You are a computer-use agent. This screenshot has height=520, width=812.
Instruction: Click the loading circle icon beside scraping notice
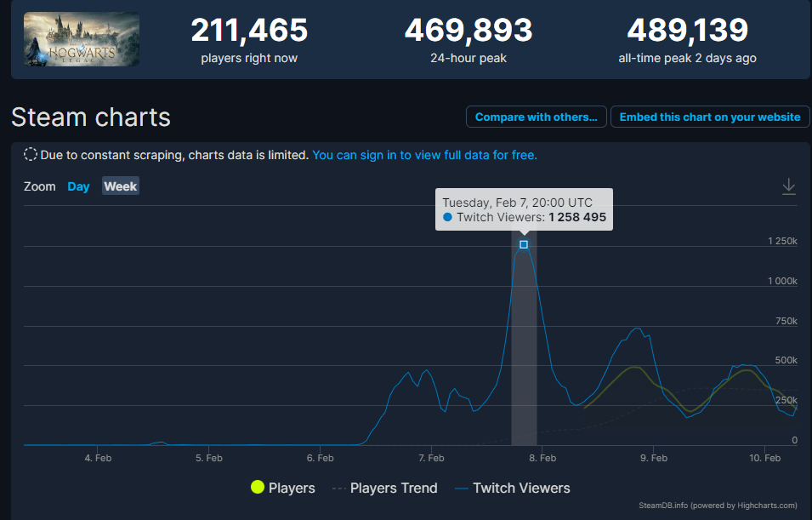tap(31, 155)
